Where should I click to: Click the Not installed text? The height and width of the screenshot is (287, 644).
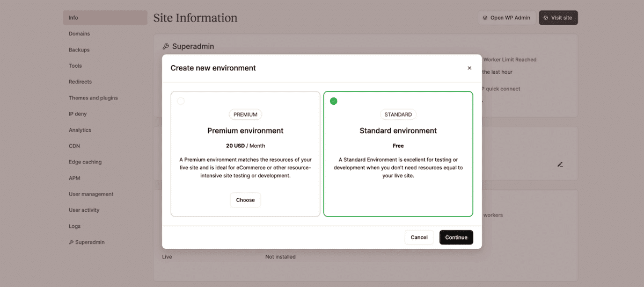click(280, 257)
